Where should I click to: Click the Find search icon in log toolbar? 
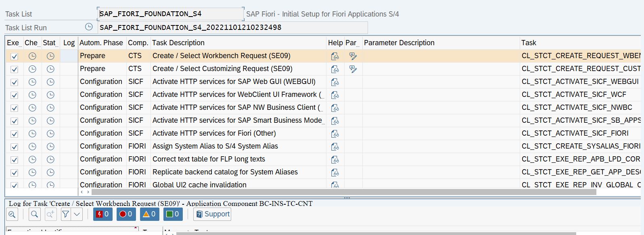coord(35,214)
